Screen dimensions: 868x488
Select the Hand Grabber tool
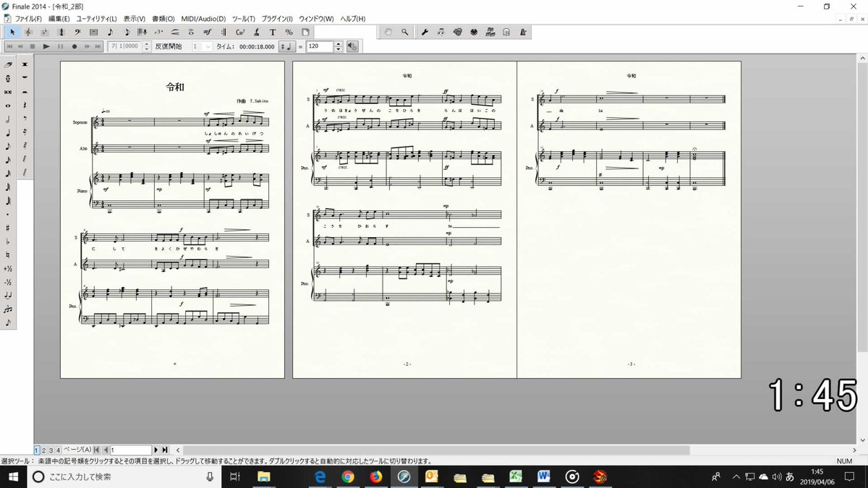388,32
